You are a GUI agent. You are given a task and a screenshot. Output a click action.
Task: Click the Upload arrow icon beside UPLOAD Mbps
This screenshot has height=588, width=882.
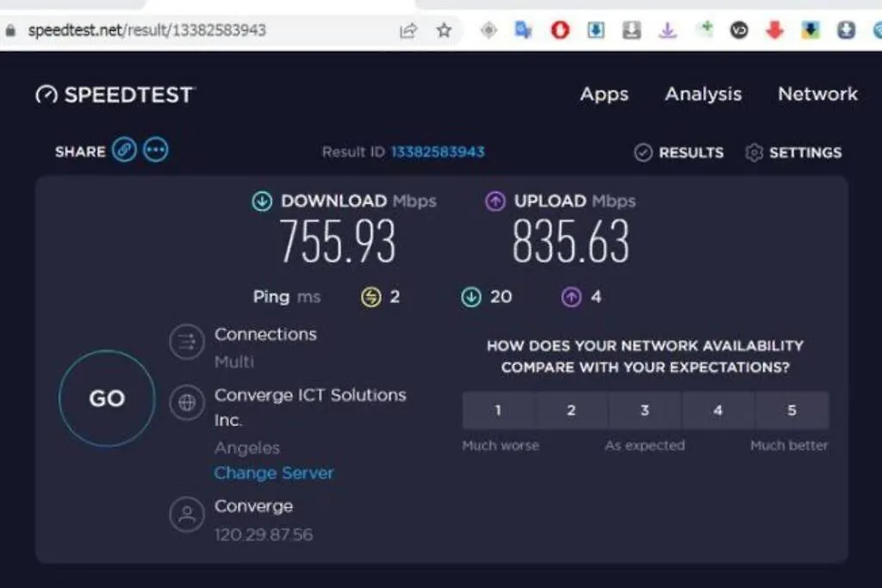point(495,201)
